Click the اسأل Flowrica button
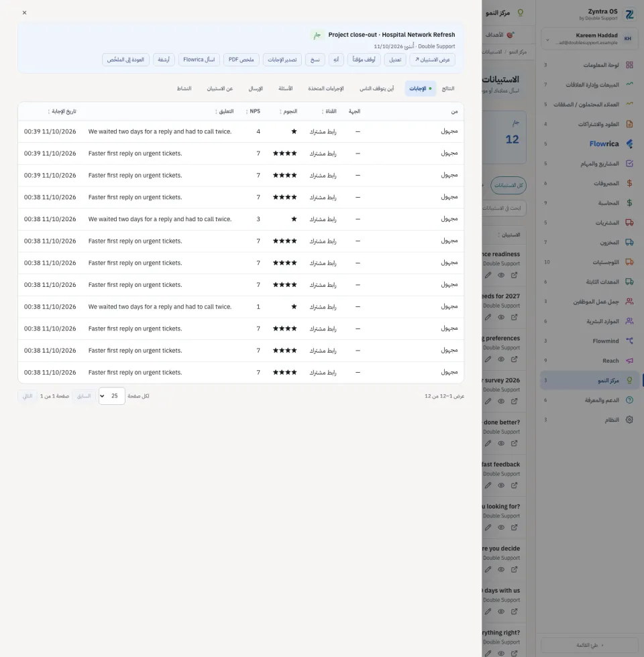 199,60
